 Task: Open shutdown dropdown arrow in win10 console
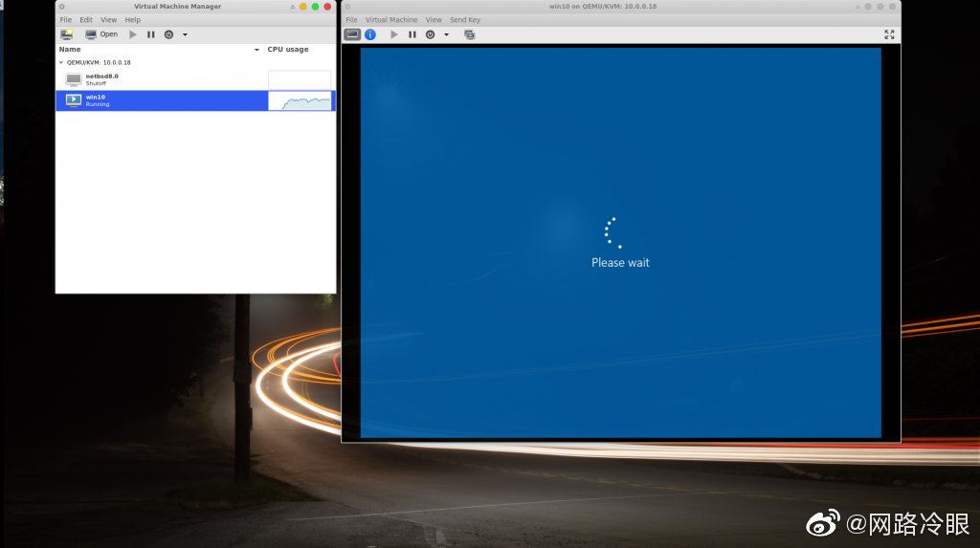click(x=446, y=34)
